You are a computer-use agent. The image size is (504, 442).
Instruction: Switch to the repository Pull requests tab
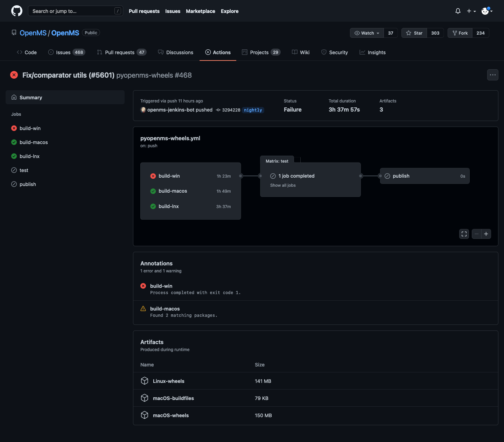click(121, 52)
